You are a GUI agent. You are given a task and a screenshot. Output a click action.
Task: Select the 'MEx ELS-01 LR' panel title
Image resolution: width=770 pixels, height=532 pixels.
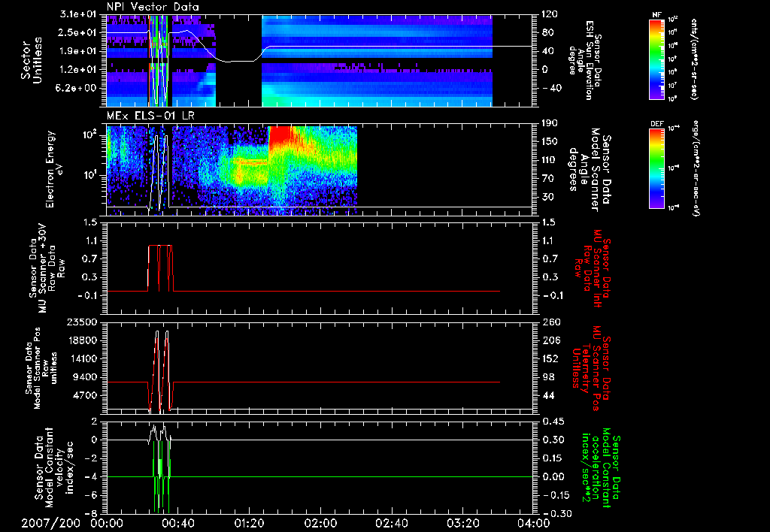pyautogui.click(x=150, y=116)
